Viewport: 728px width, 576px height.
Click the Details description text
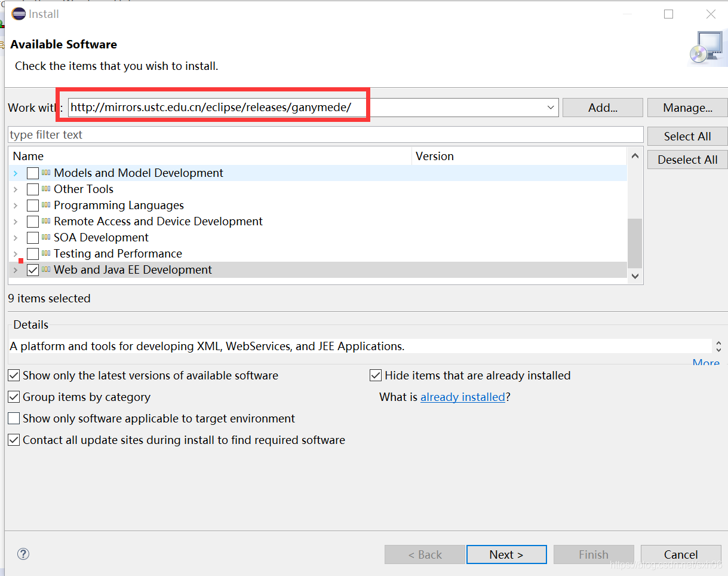[207, 346]
